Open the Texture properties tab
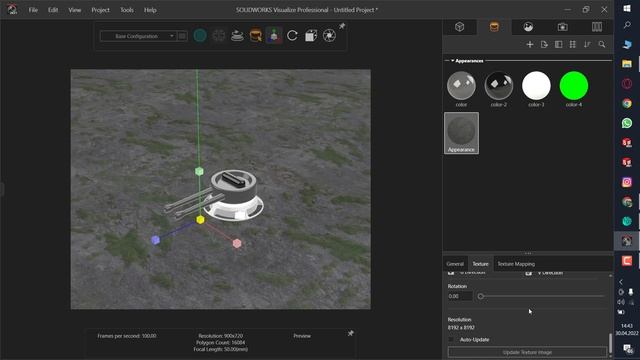 [x=480, y=264]
